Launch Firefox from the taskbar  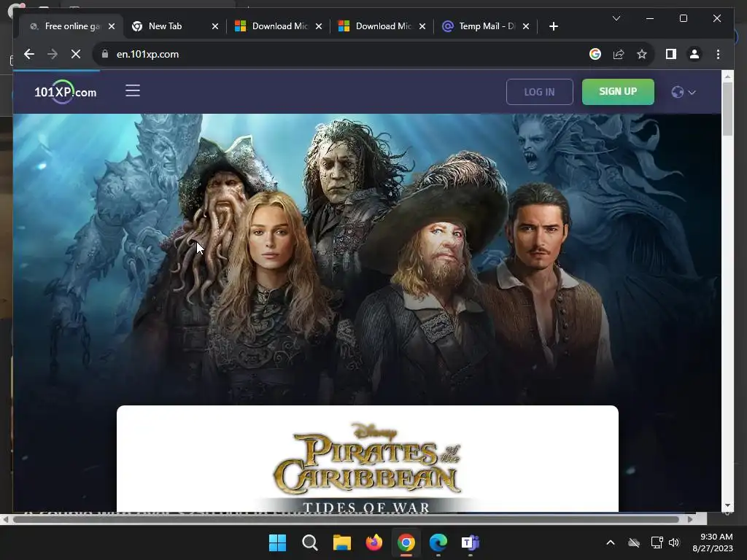click(x=374, y=542)
